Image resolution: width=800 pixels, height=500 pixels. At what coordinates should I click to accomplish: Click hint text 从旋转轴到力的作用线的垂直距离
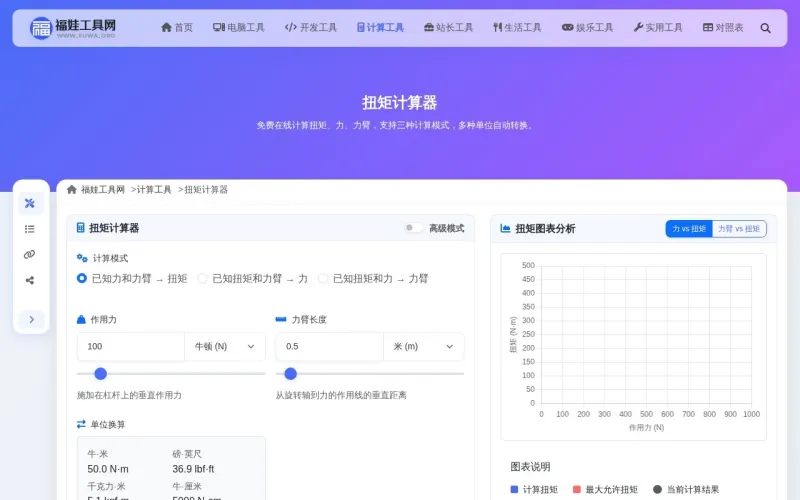[x=341, y=395]
